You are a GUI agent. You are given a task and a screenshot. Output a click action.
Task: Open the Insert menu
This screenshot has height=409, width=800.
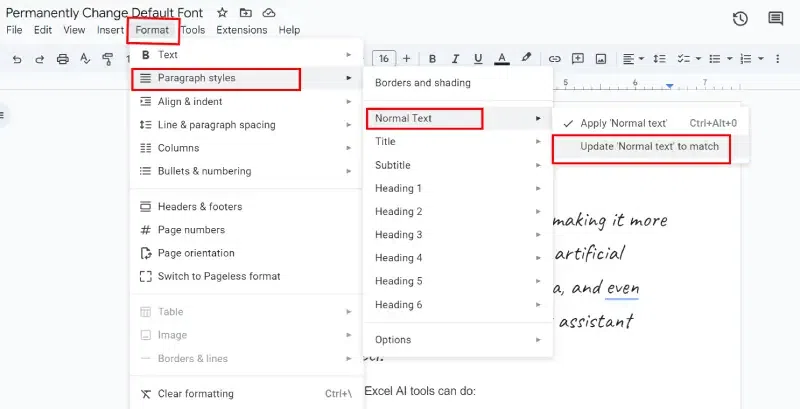coord(110,30)
